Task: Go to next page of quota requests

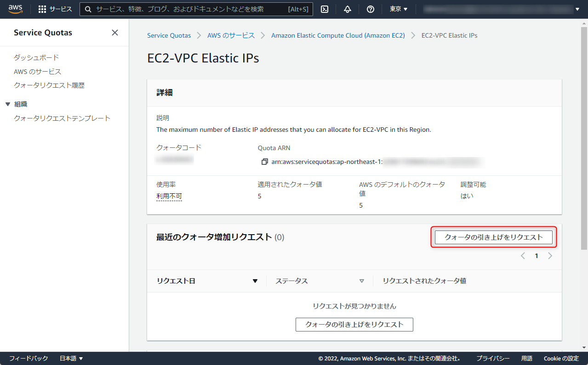Action: 550,256
